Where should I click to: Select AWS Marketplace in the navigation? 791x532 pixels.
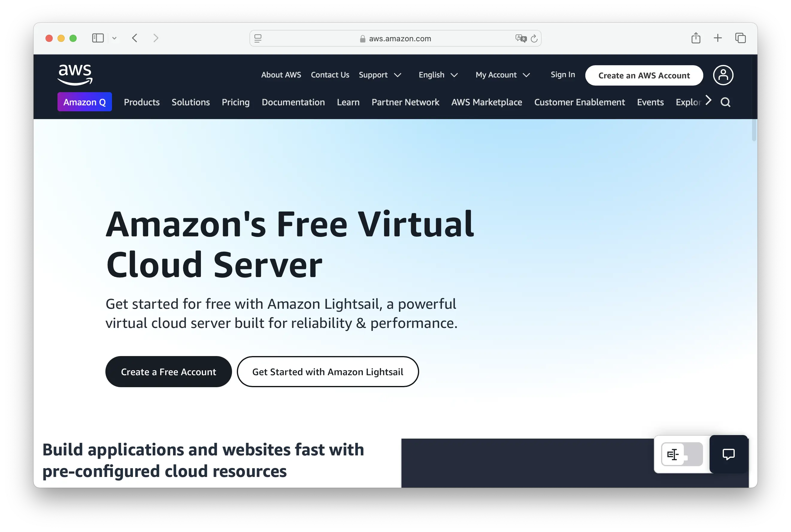tap(487, 102)
